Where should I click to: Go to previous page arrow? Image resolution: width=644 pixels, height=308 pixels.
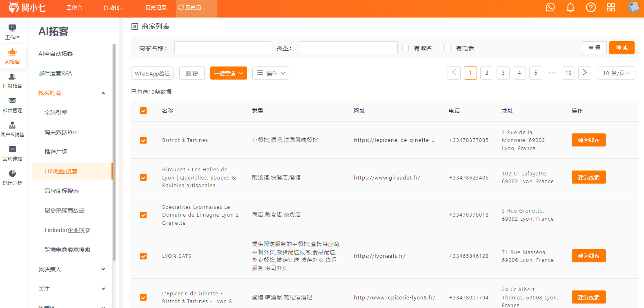point(454,73)
